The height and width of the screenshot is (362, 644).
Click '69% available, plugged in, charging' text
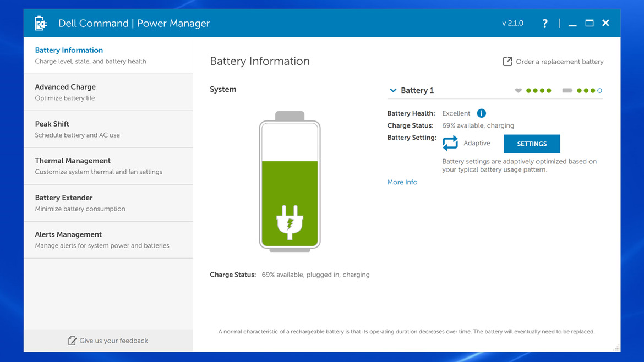point(315,275)
